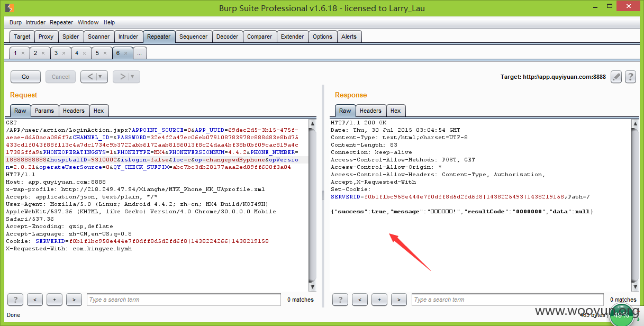
Task: Close Repeater tab 4 with its x
Action: pyautogui.click(x=84, y=53)
